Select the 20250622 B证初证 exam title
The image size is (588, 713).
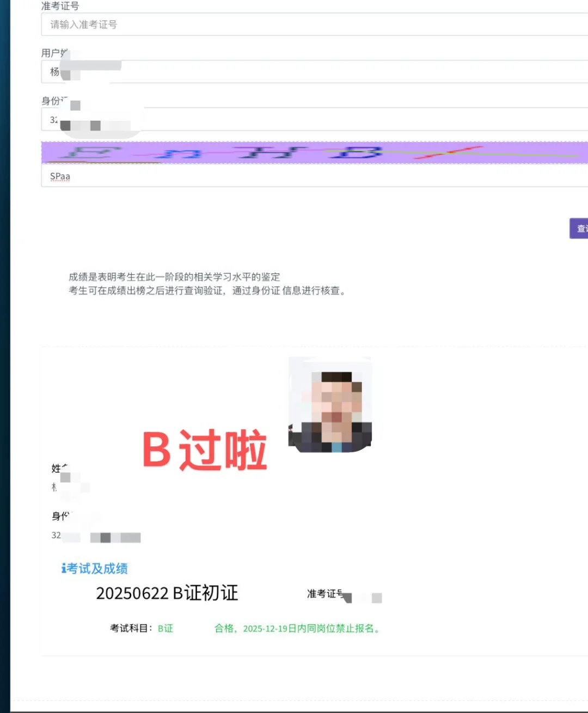click(168, 593)
